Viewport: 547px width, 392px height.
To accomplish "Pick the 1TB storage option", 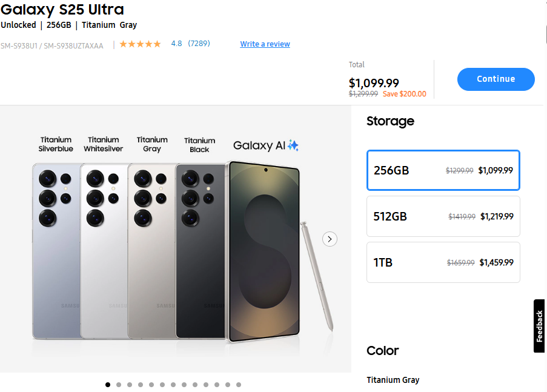I will pyautogui.click(x=443, y=262).
